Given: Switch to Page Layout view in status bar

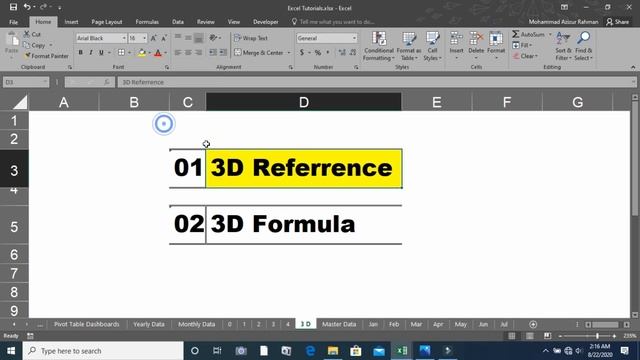Looking at the screenshot, I should pos(529,336).
